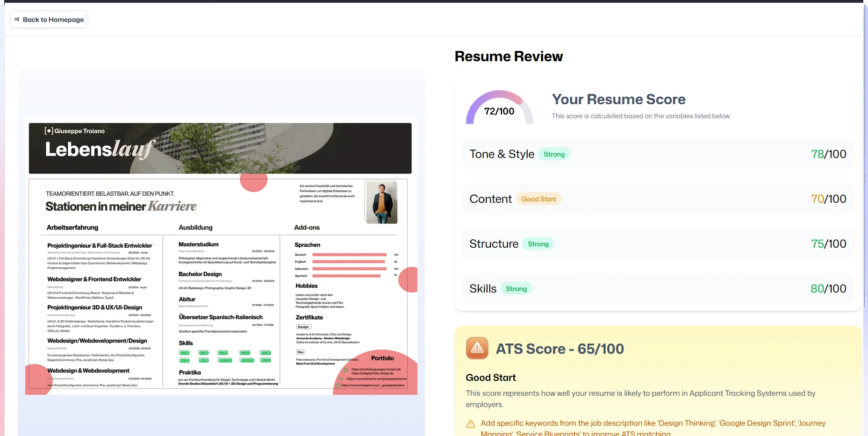The image size is (868, 436).
Task: Click the Back to Homepage button
Action: click(49, 20)
